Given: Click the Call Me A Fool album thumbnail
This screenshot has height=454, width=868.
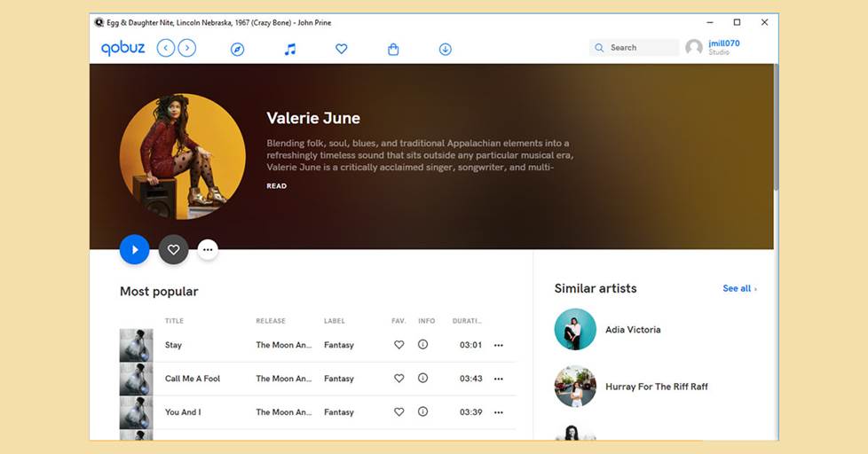Looking at the screenshot, I should (x=136, y=379).
